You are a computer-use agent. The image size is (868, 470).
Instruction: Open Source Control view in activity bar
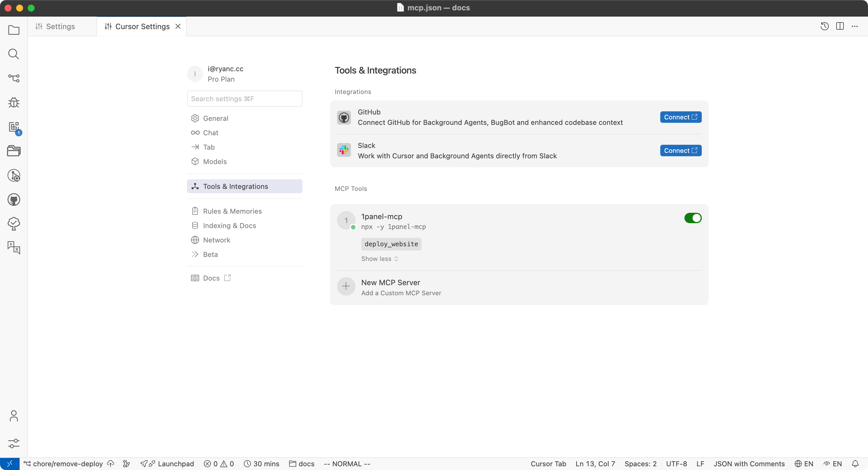14,78
